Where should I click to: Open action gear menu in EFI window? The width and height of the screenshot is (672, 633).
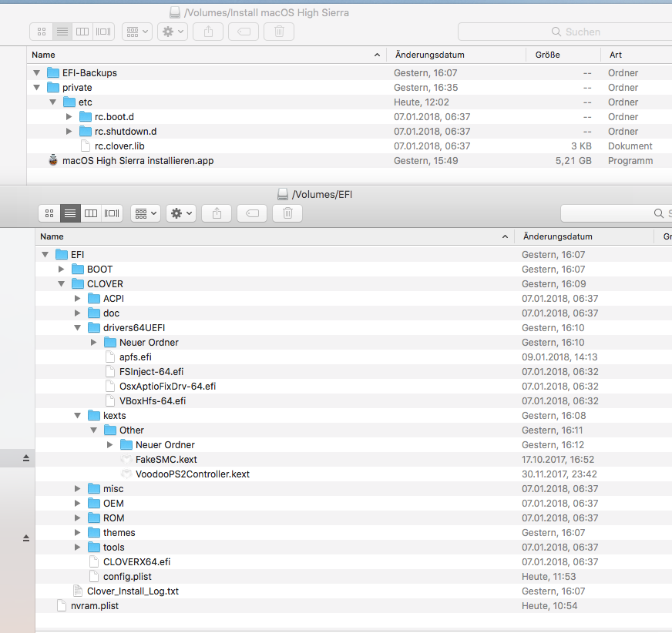click(181, 213)
